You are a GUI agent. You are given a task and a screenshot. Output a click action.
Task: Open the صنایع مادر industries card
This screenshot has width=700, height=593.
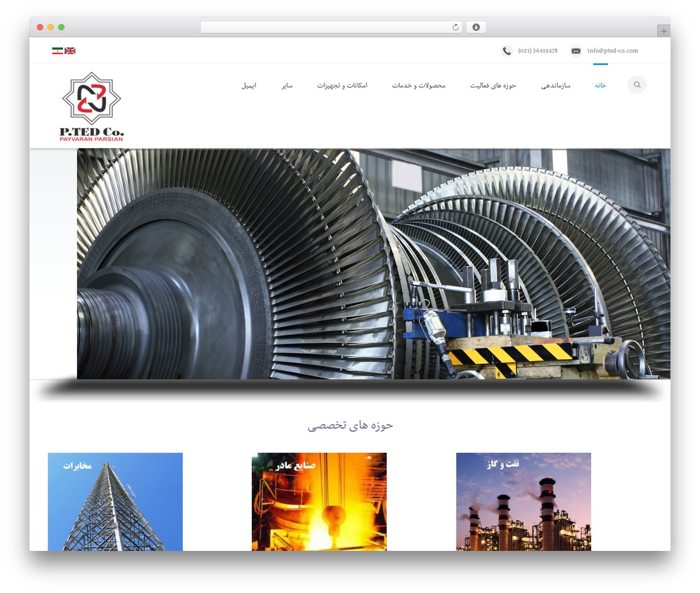pos(319,502)
